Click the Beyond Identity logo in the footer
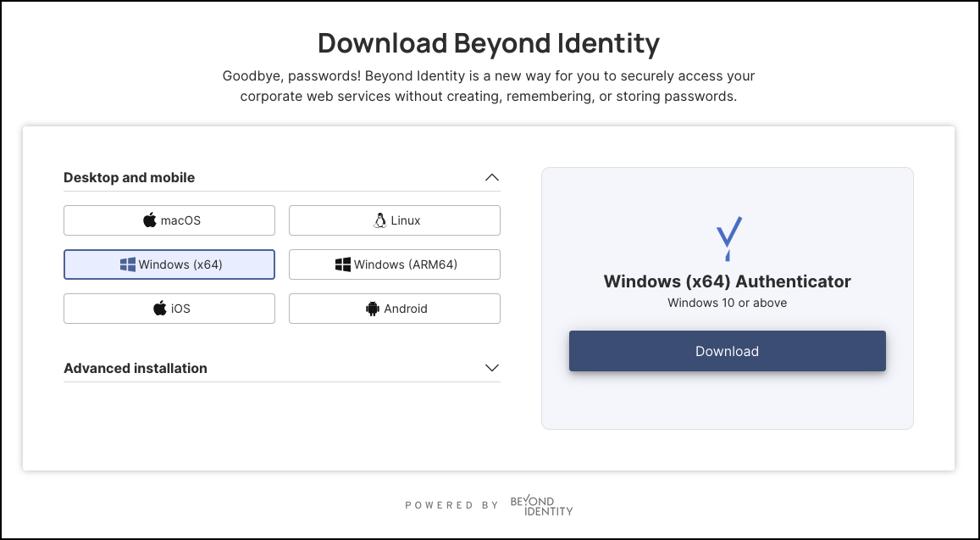980x540 pixels. (x=541, y=506)
